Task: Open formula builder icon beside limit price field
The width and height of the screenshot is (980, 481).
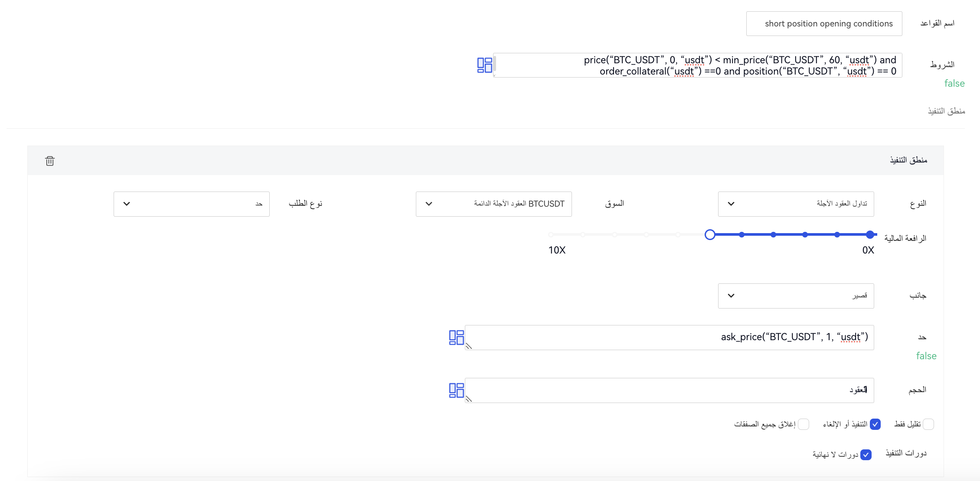Action: 456,338
